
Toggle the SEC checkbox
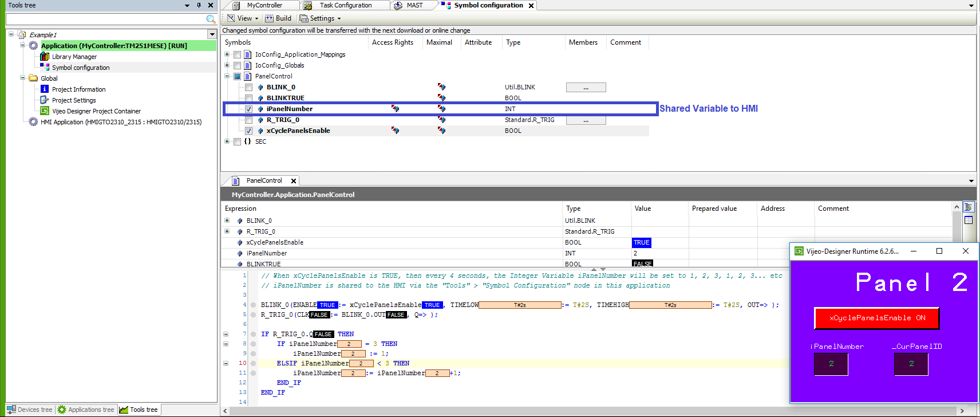(237, 142)
